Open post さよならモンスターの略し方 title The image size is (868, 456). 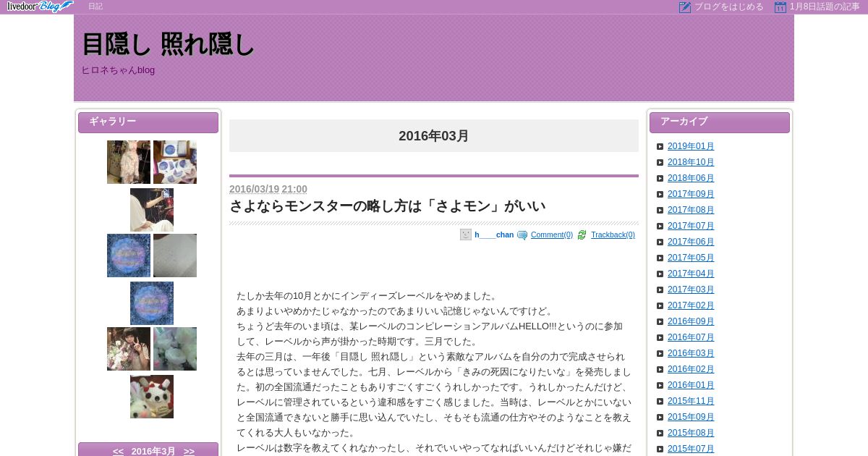(388, 206)
